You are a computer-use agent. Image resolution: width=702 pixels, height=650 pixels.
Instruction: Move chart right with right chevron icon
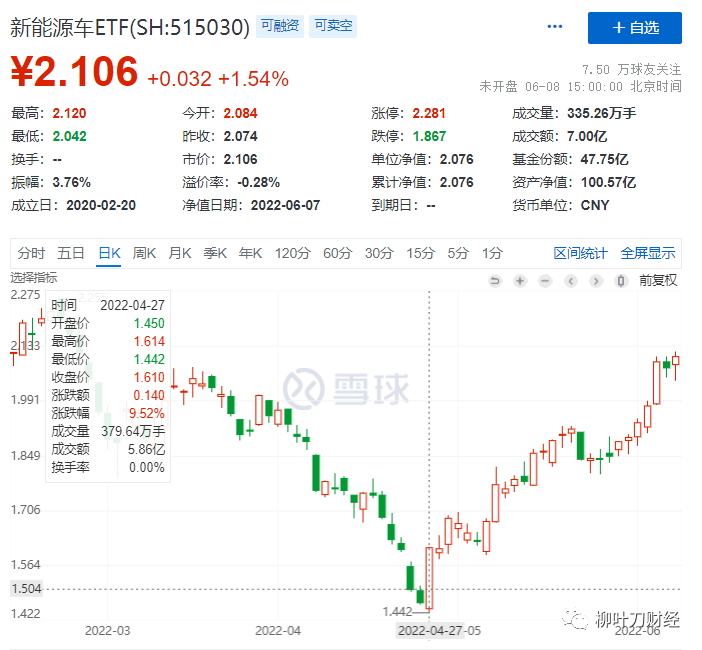(595, 281)
